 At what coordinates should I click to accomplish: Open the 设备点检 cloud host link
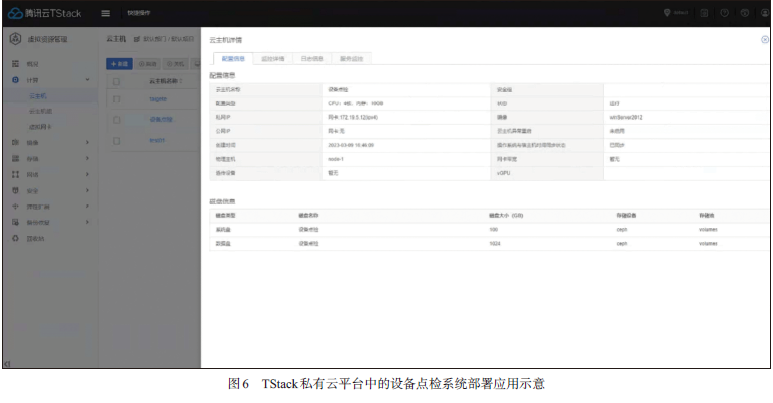[161, 119]
